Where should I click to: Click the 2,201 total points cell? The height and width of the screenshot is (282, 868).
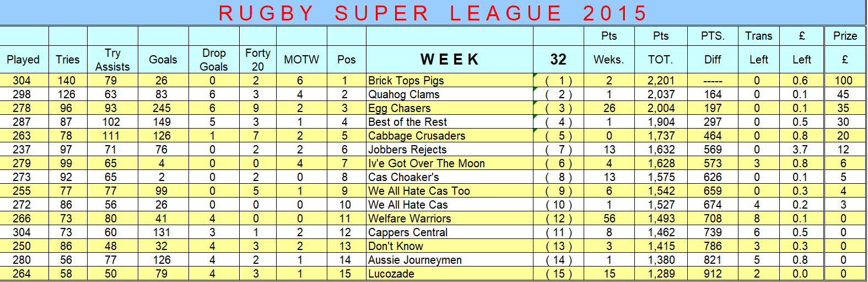(x=661, y=81)
